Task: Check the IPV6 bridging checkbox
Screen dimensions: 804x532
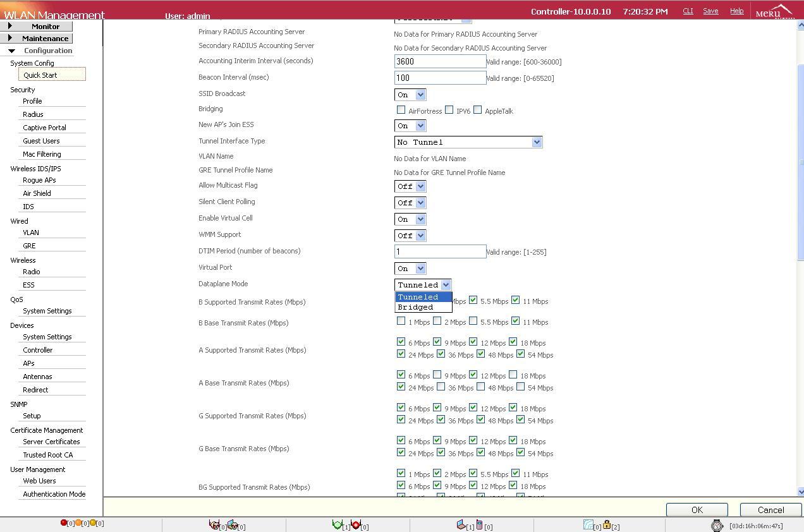Action: coord(449,110)
